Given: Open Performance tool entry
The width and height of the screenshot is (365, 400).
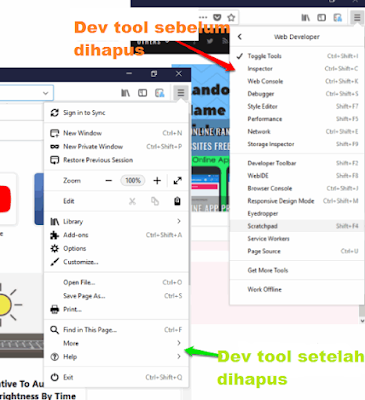Looking at the screenshot, I should coord(297,119).
